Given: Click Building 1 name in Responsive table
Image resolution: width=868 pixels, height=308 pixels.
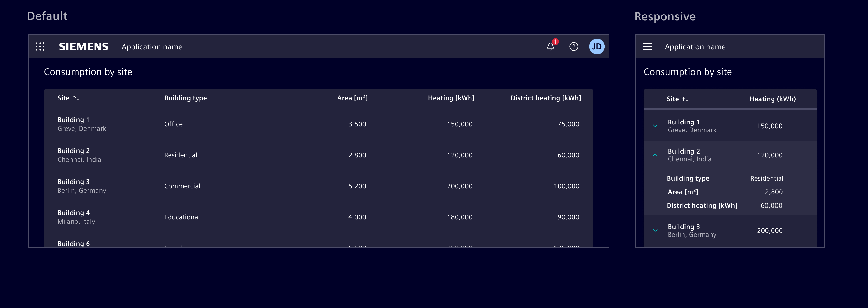Looking at the screenshot, I should (683, 122).
